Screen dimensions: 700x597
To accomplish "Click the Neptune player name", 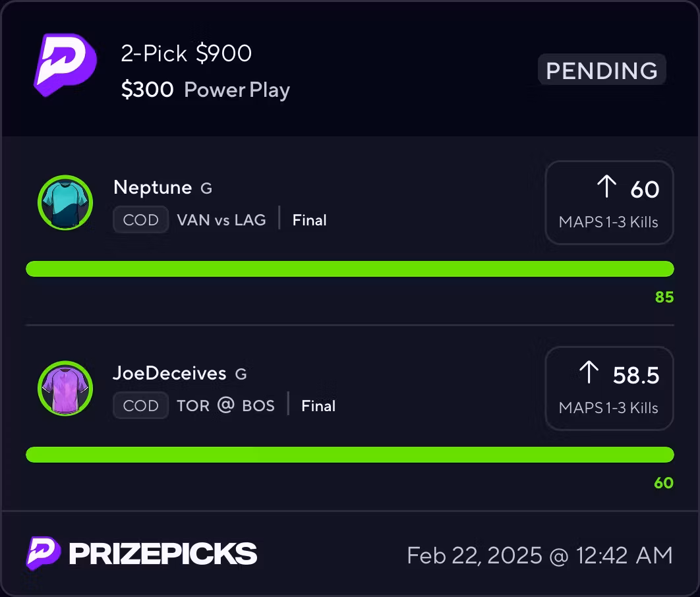I will (152, 188).
